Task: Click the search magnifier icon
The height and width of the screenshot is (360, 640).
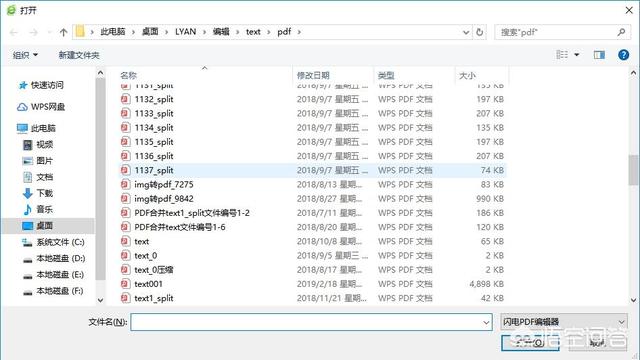Action: point(621,32)
